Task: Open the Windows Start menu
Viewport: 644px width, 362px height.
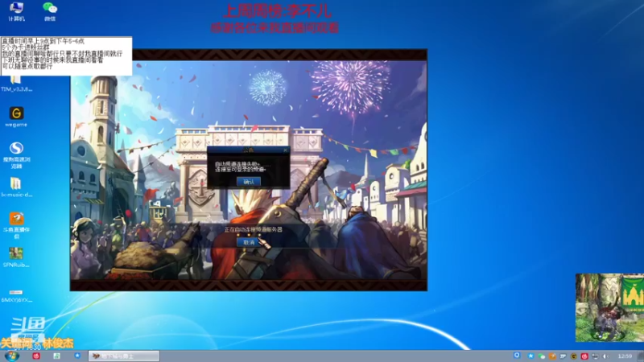Action: pyautogui.click(x=11, y=356)
